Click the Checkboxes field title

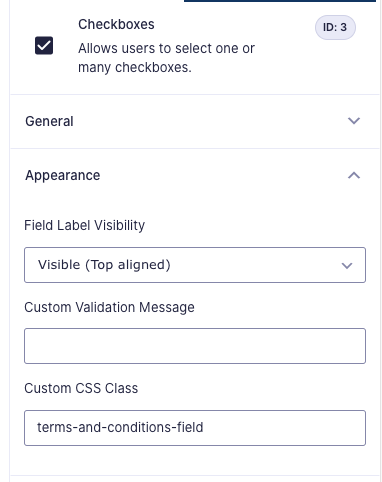click(x=116, y=24)
